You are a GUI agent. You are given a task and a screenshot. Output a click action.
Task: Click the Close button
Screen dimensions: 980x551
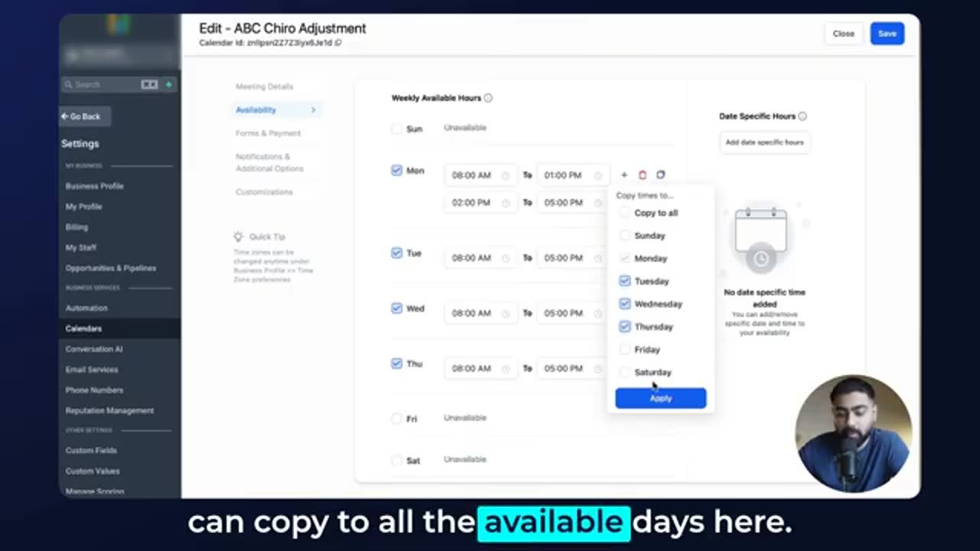pos(844,34)
